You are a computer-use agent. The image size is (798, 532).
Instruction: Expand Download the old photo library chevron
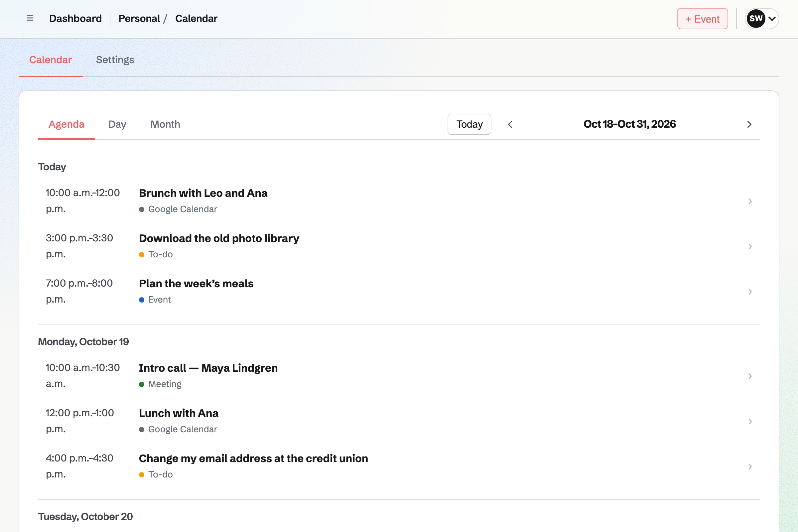(750, 246)
